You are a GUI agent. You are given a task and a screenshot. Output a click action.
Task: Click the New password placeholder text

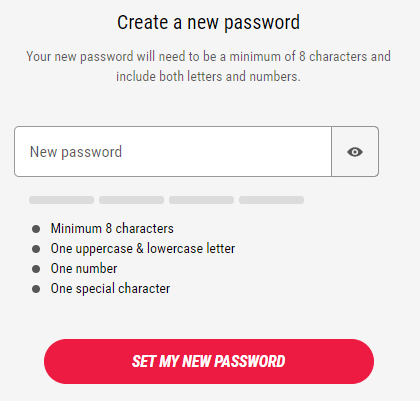click(x=76, y=152)
